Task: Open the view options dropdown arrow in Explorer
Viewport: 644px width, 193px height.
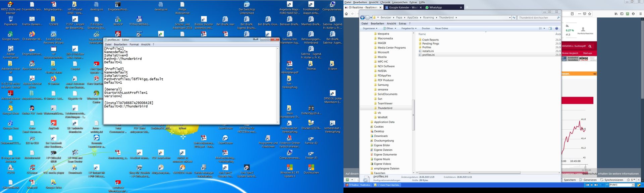Action: click(544, 28)
